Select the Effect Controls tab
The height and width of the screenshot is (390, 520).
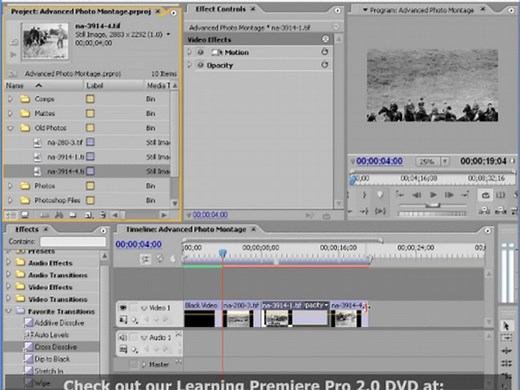pos(220,9)
